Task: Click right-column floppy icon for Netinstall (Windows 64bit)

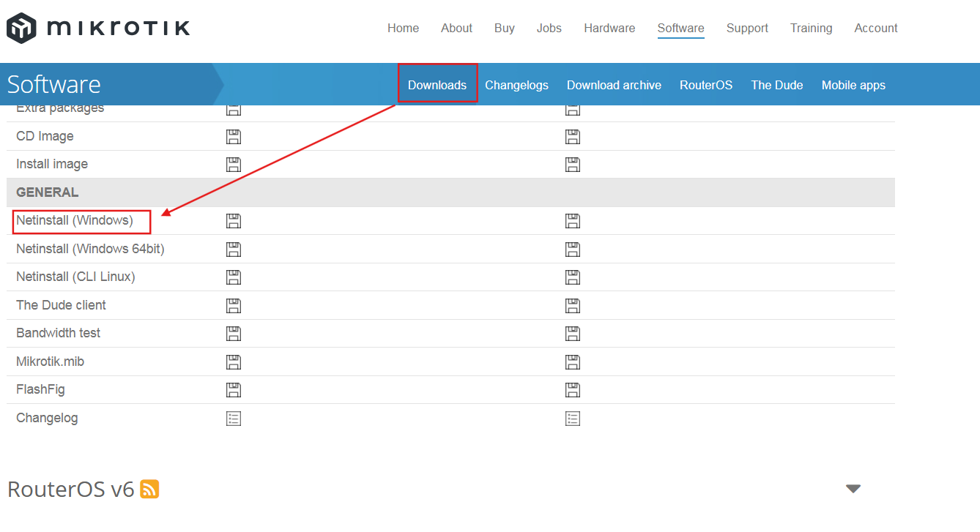Action: coord(573,250)
